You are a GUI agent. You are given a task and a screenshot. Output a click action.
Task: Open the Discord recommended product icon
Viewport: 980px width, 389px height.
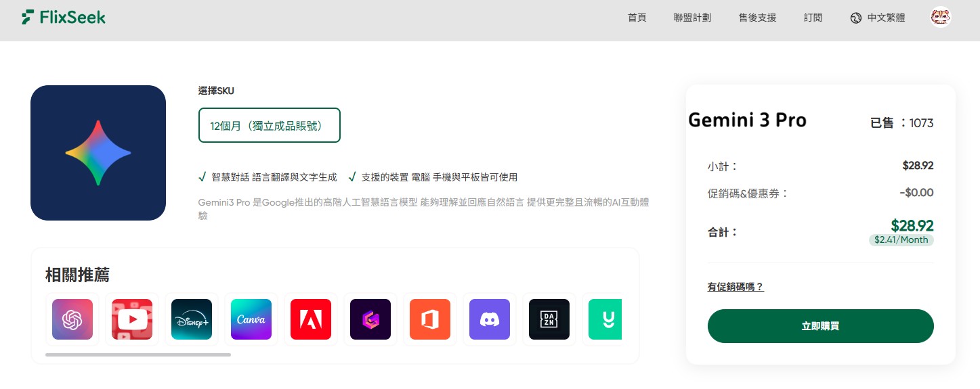pos(490,319)
